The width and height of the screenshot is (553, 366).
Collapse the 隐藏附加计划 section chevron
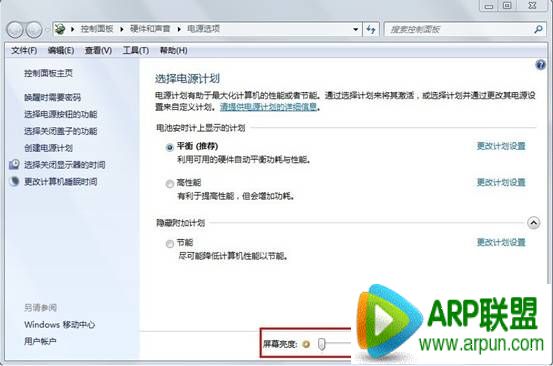click(x=533, y=223)
